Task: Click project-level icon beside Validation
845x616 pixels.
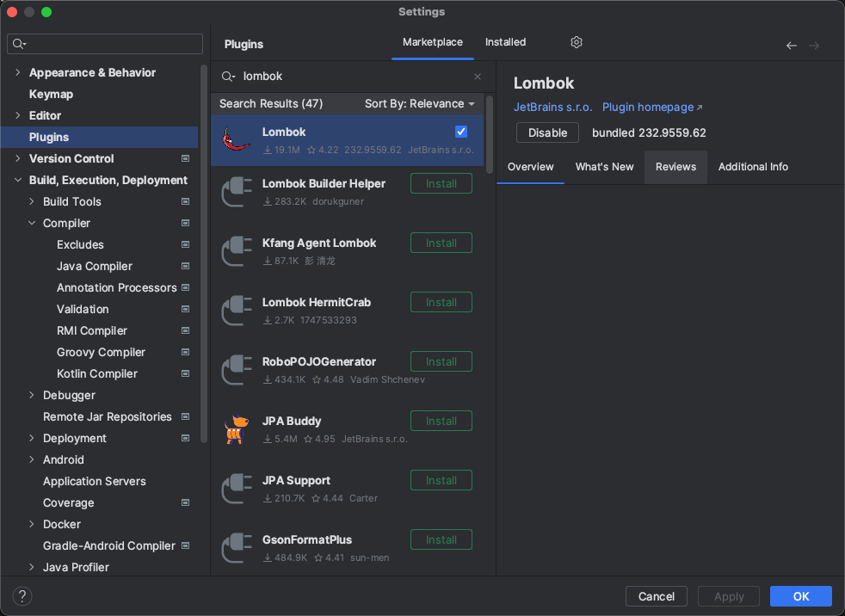Action: coord(185,310)
